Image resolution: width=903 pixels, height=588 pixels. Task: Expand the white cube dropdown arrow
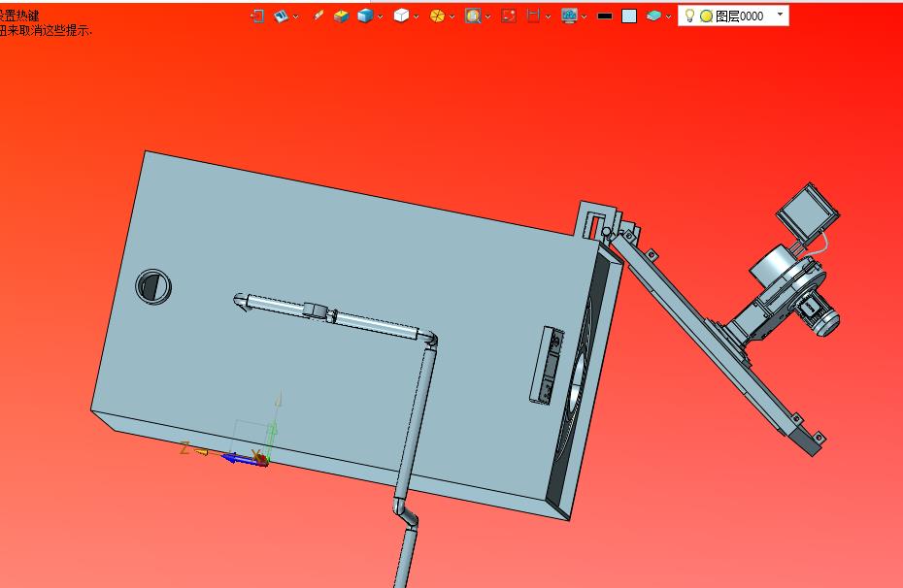416,16
